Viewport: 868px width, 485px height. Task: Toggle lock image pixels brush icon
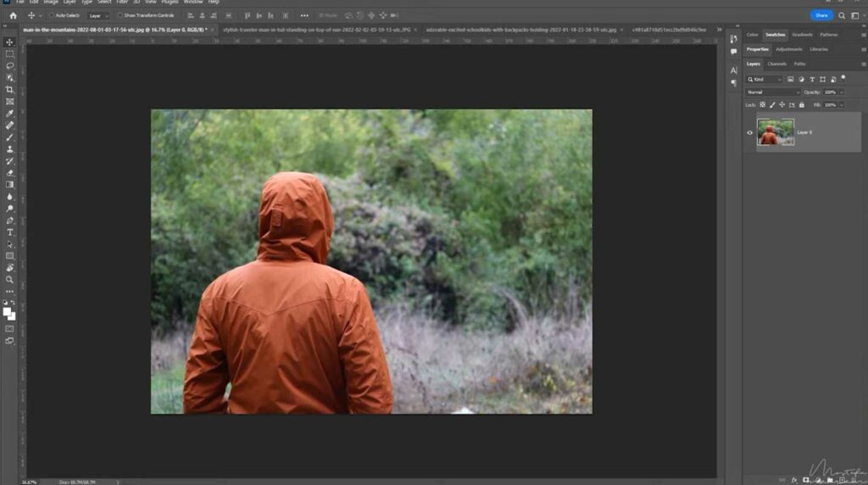tap(772, 104)
